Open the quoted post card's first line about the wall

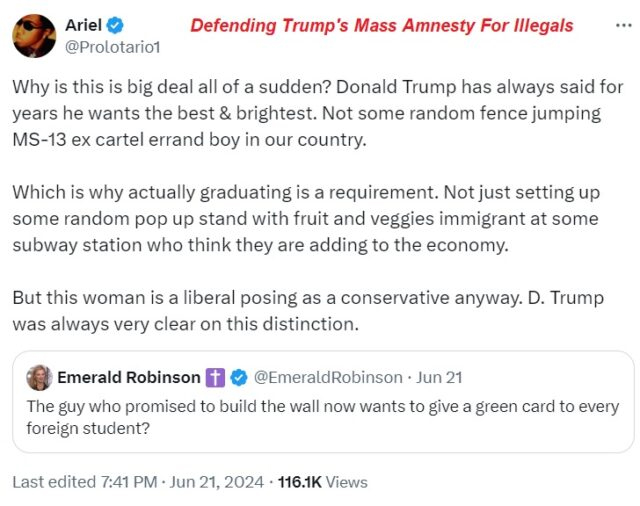pos(322,407)
